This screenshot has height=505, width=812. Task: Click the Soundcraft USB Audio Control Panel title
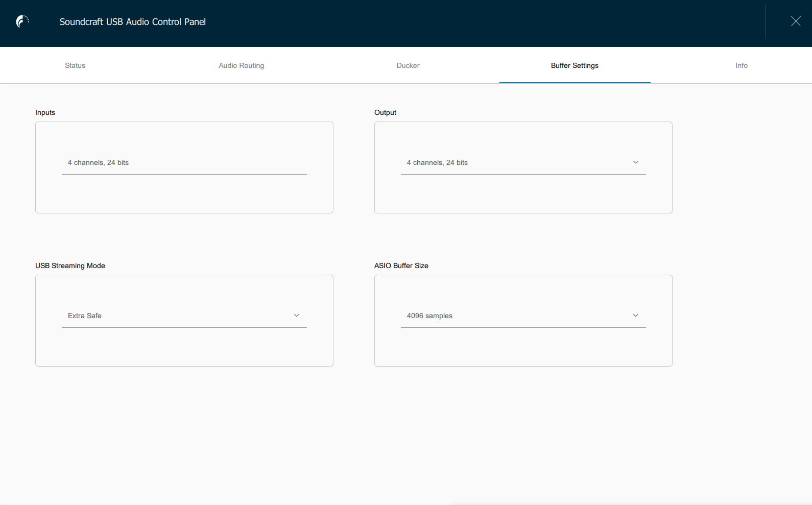click(x=133, y=22)
